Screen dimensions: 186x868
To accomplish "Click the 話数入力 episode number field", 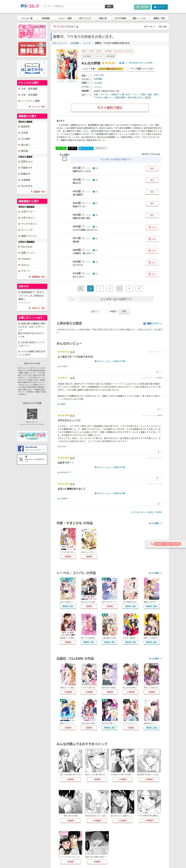I will pyautogui.click(x=98, y=311).
